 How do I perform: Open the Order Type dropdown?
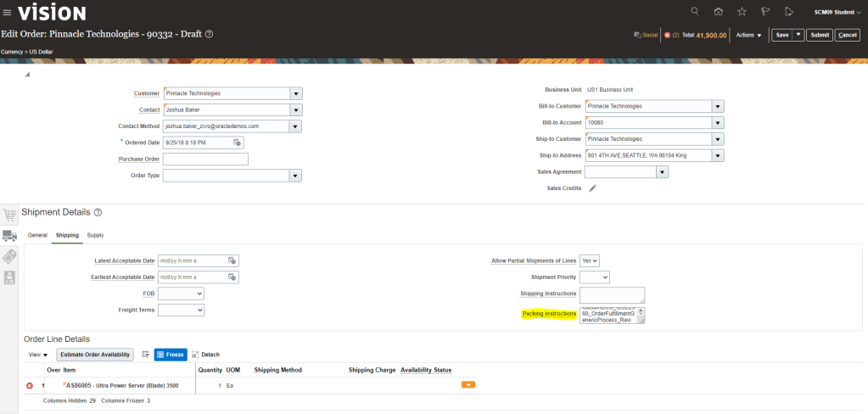(296, 176)
